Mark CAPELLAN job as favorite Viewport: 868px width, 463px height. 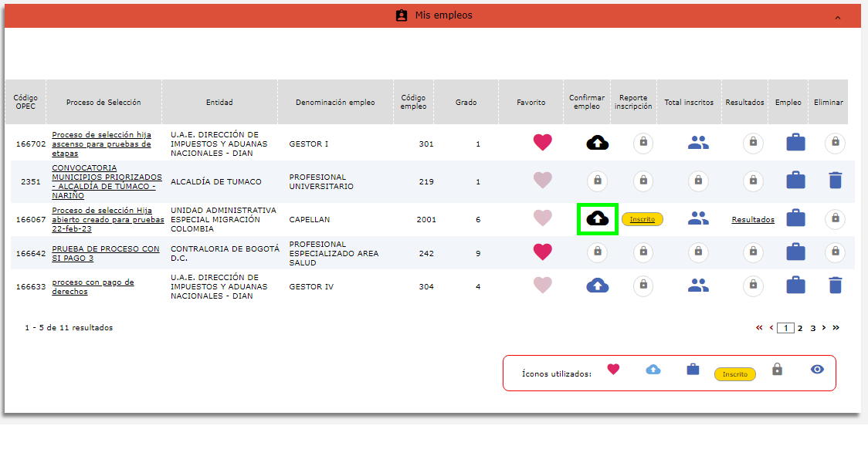point(543,218)
